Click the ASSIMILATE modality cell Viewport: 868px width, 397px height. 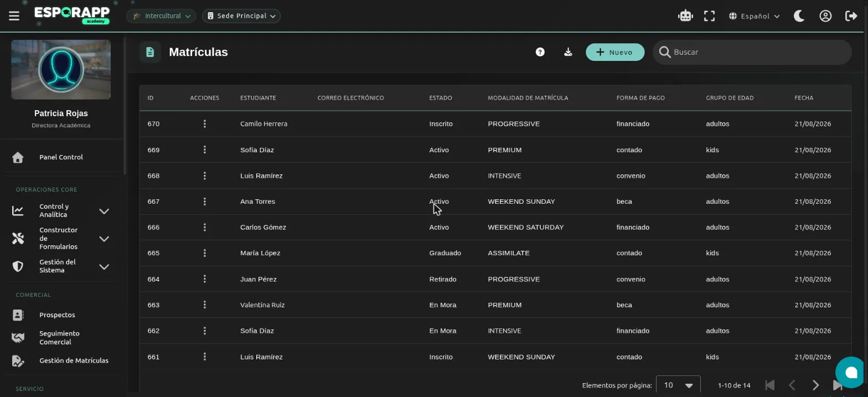pos(509,253)
